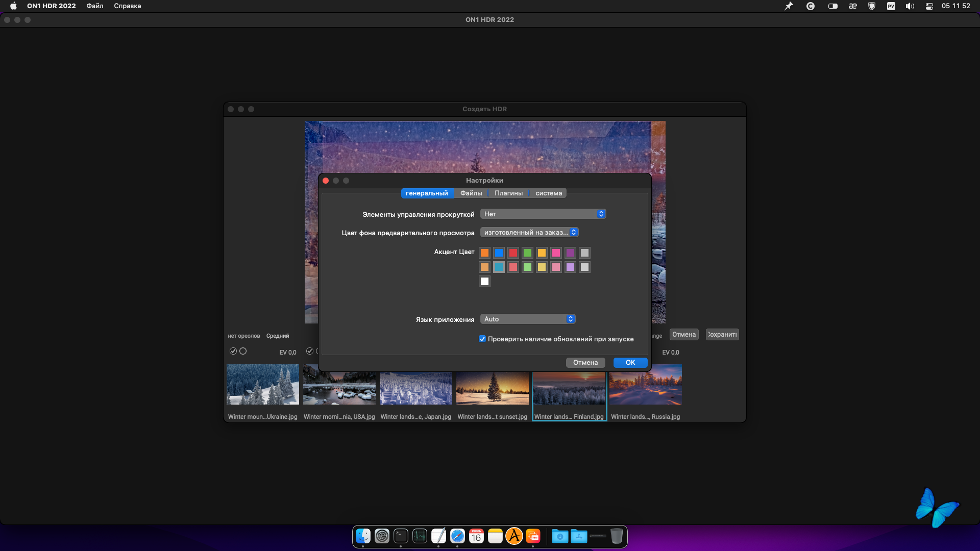Click Отмена in the Настройки dialog

click(585, 362)
